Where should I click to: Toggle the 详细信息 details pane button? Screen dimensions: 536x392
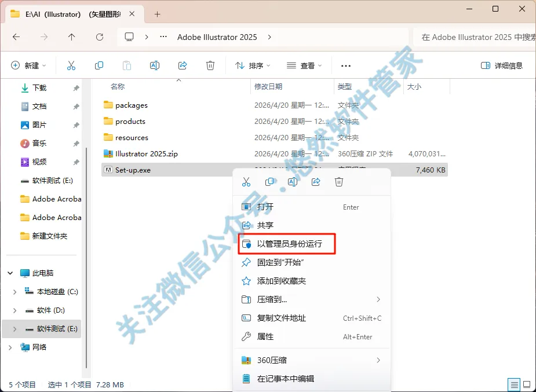point(501,65)
